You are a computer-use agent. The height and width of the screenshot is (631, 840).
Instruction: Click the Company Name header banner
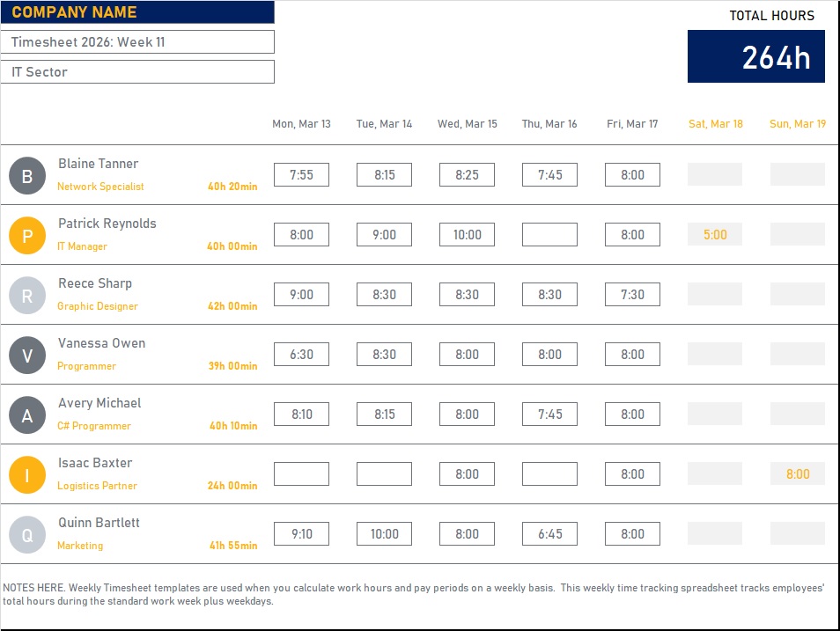pos(137,12)
